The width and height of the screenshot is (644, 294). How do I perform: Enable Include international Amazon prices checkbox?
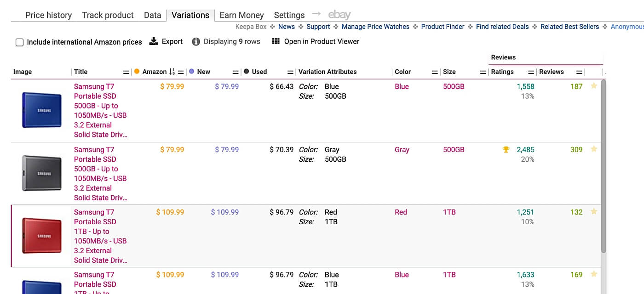19,42
